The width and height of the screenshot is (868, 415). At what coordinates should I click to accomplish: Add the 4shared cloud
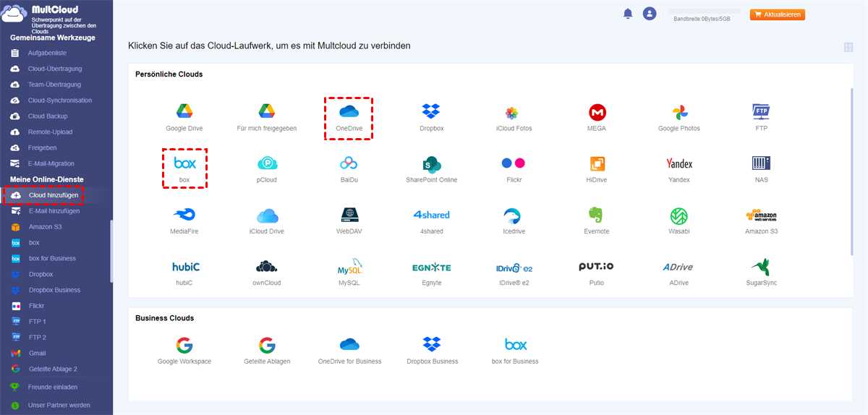431,221
